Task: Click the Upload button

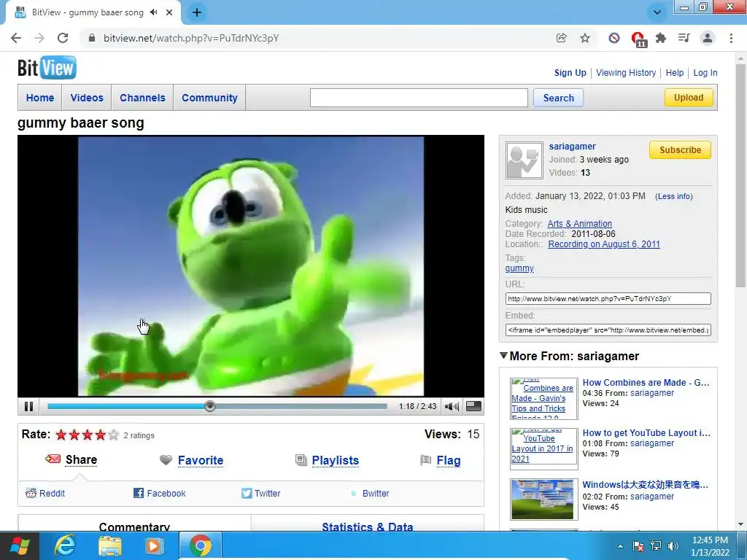Action: (689, 97)
